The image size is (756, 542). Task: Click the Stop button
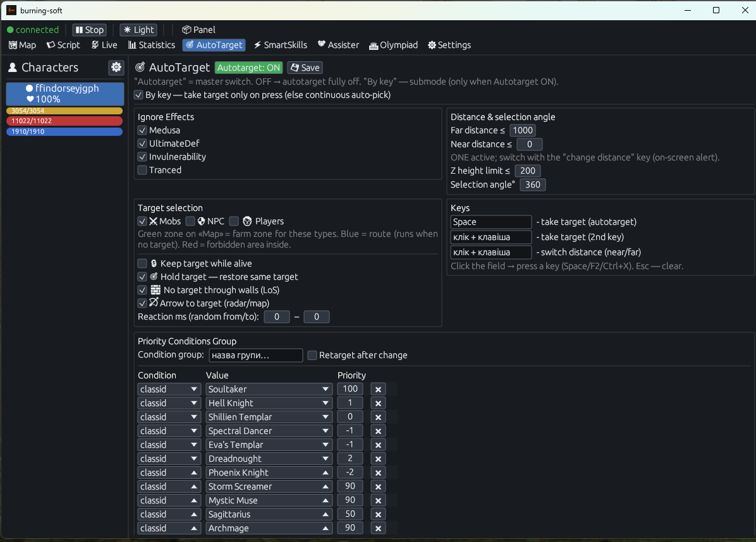click(x=90, y=30)
